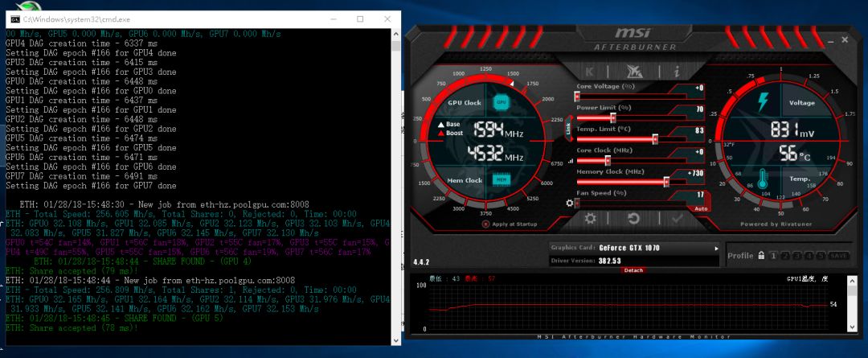This screenshot has height=358, width=868.
Task: Toggle Link between power and temp limit
Action: coord(568,129)
